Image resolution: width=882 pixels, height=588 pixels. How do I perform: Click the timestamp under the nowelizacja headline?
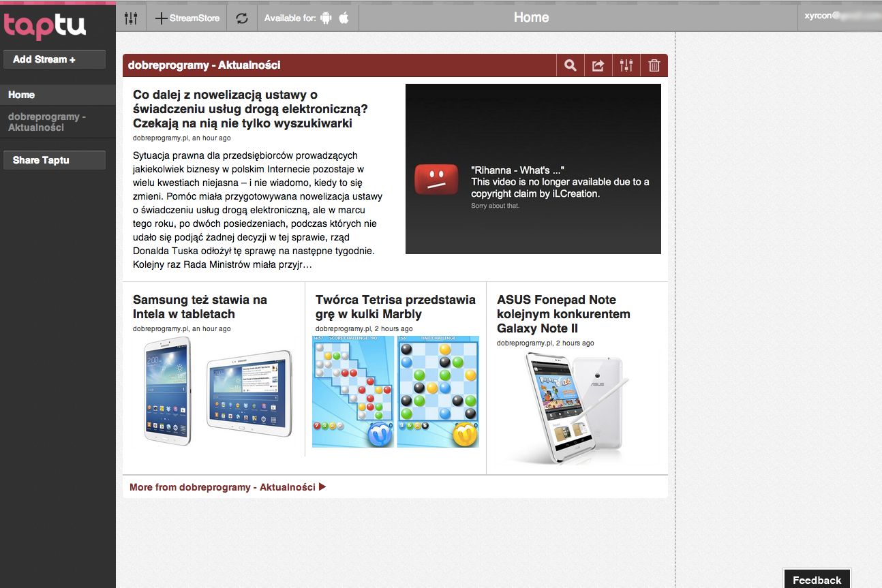[182, 138]
